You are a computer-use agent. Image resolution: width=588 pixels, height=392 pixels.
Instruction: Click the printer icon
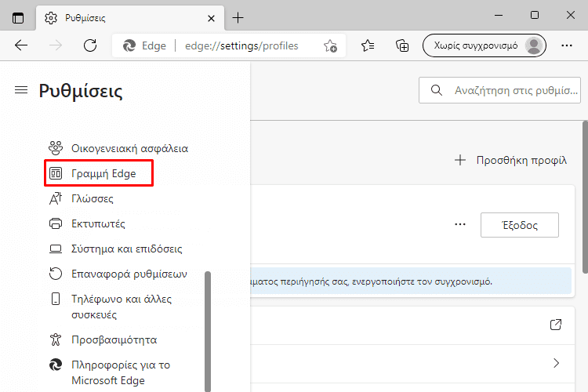tap(56, 223)
